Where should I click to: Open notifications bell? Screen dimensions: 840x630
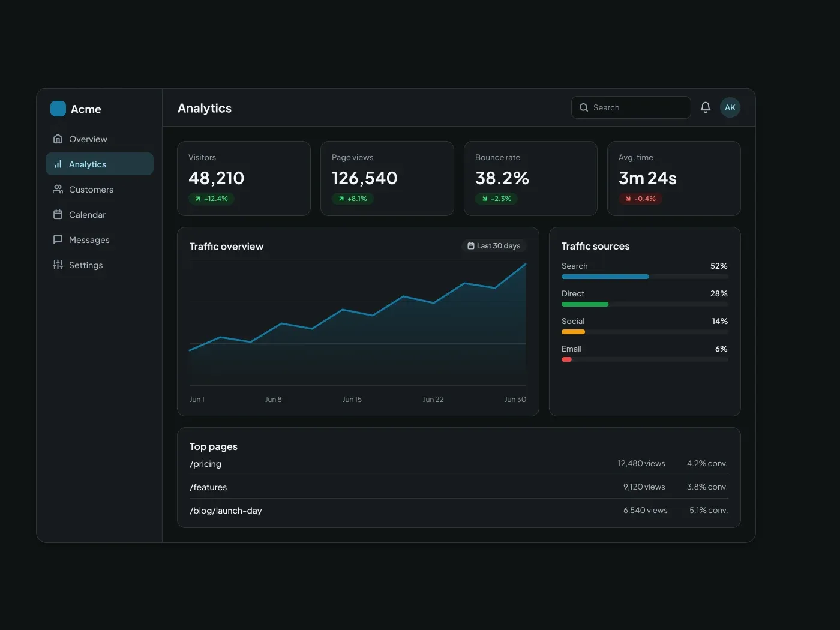706,107
